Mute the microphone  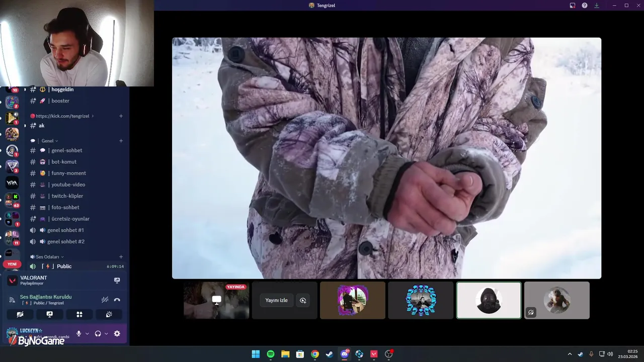click(x=78, y=333)
